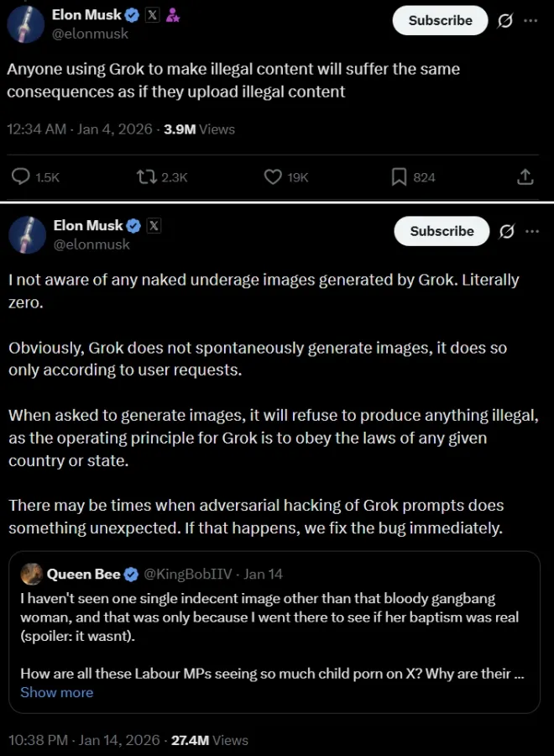Repost the first post showing 2.3K reposts
The image size is (554, 756).
[x=147, y=177]
